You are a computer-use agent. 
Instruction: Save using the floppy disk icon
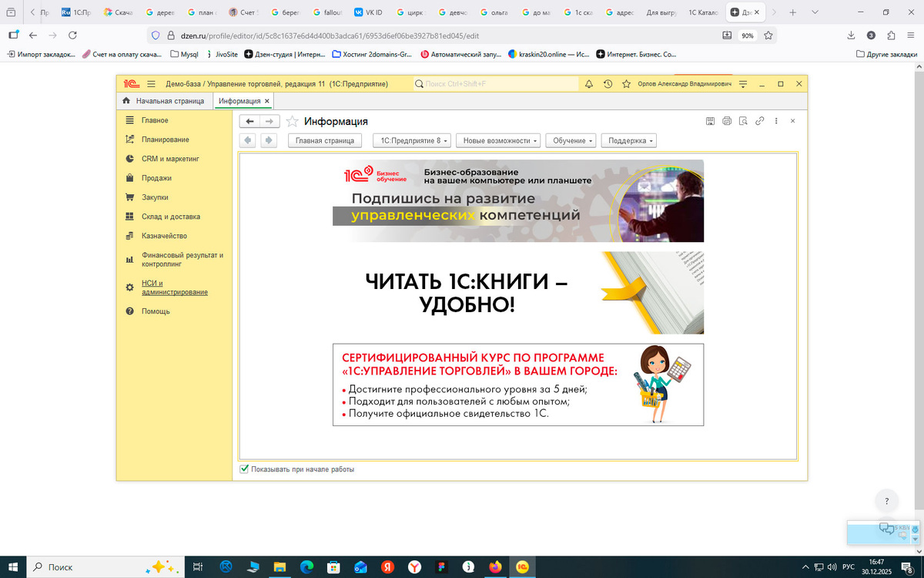(x=710, y=120)
